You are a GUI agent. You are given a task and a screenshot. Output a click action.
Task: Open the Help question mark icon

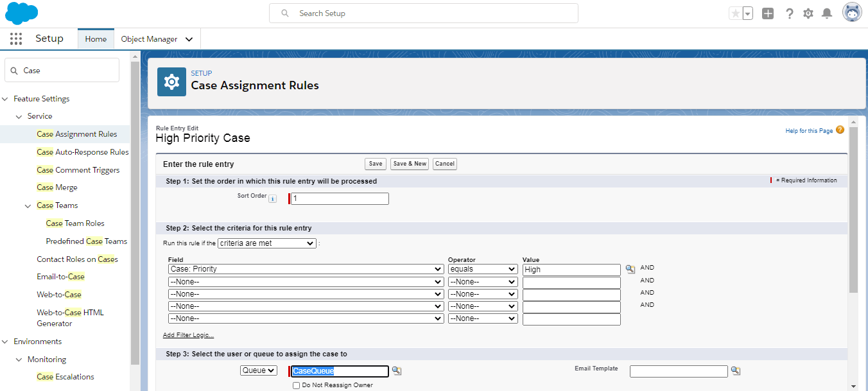(790, 13)
